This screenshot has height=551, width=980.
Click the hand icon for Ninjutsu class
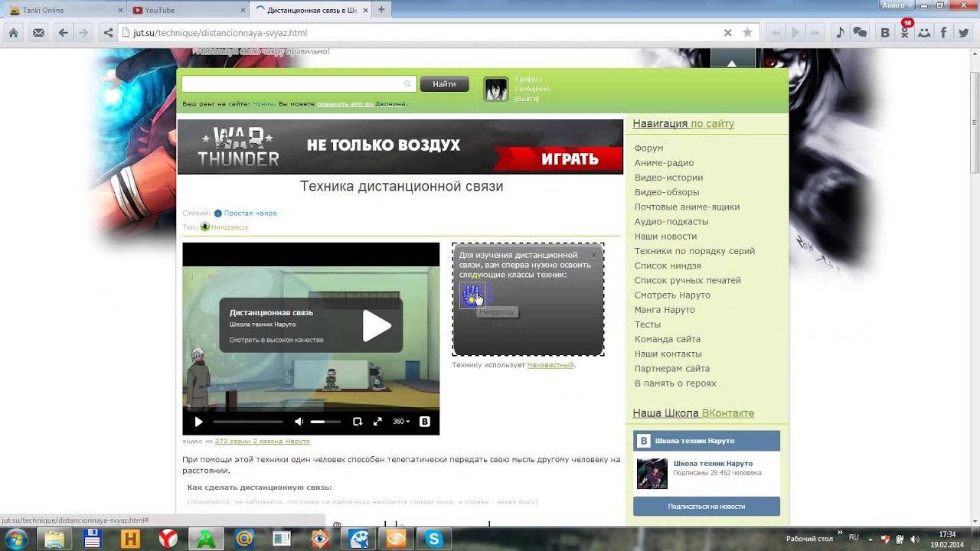coord(472,295)
